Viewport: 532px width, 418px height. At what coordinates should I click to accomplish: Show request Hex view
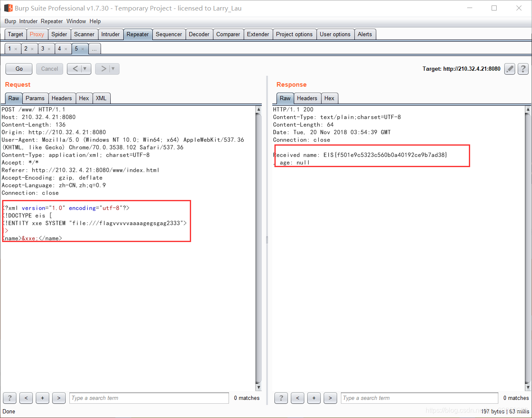[84, 99]
